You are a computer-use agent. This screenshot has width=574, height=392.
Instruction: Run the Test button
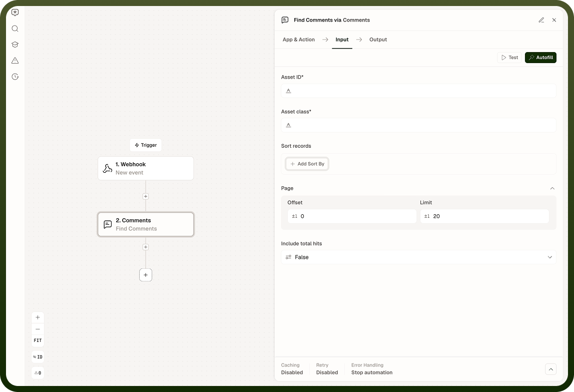[509, 58]
